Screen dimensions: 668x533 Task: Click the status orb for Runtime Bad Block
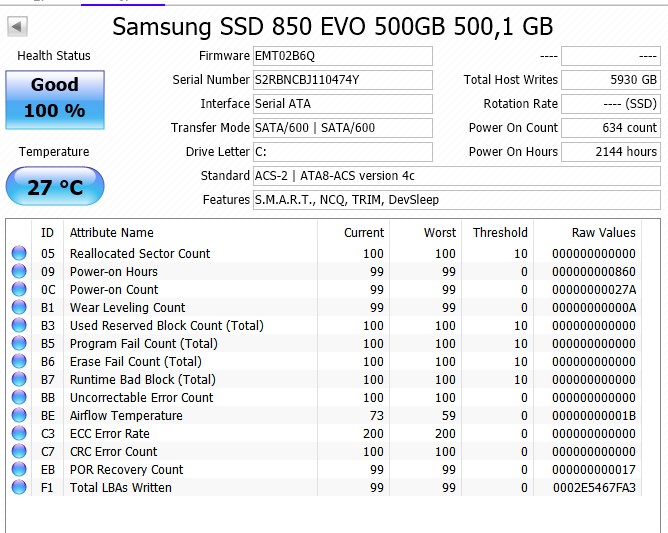(19, 379)
